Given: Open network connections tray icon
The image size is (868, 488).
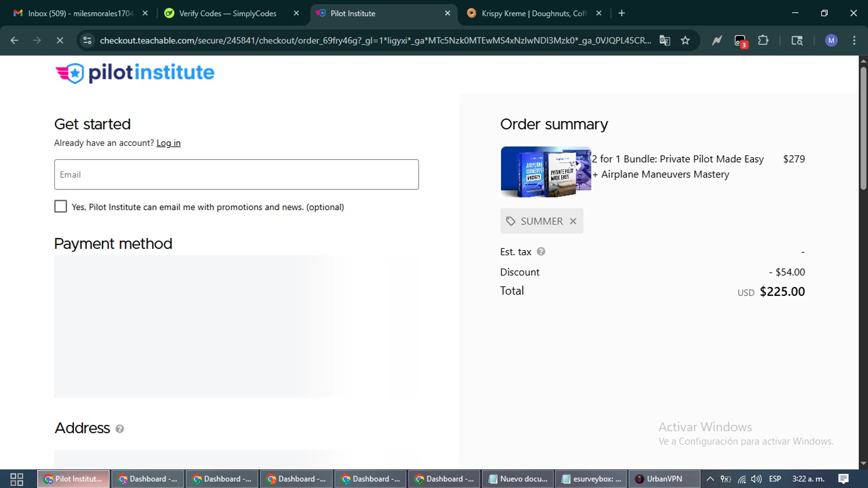Looking at the screenshot, I should (x=741, y=479).
